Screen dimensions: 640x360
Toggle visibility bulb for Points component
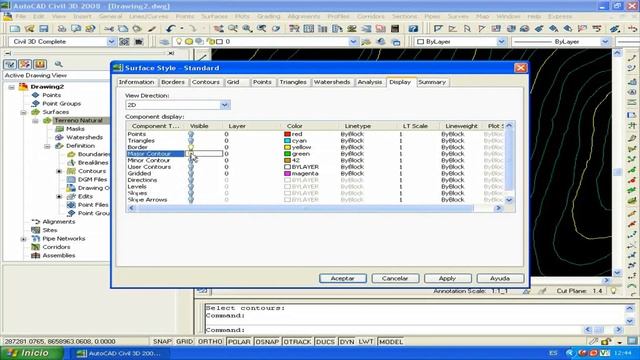pos(191,134)
